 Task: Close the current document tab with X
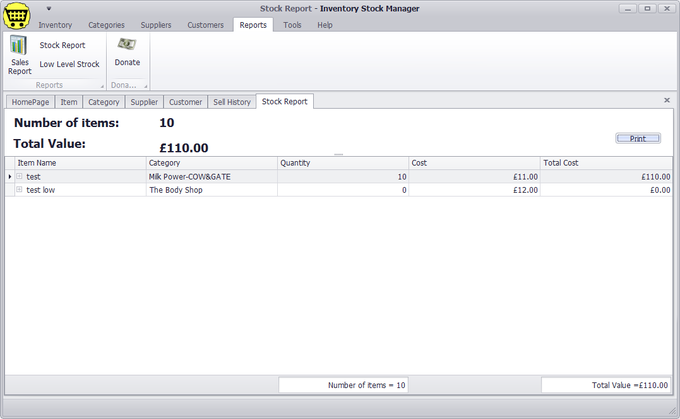point(667,100)
